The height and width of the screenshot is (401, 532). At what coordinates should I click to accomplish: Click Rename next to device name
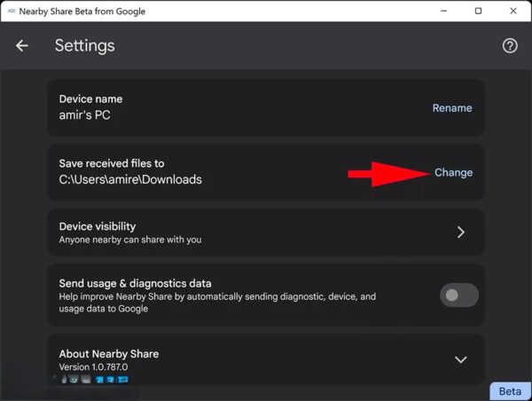452,108
